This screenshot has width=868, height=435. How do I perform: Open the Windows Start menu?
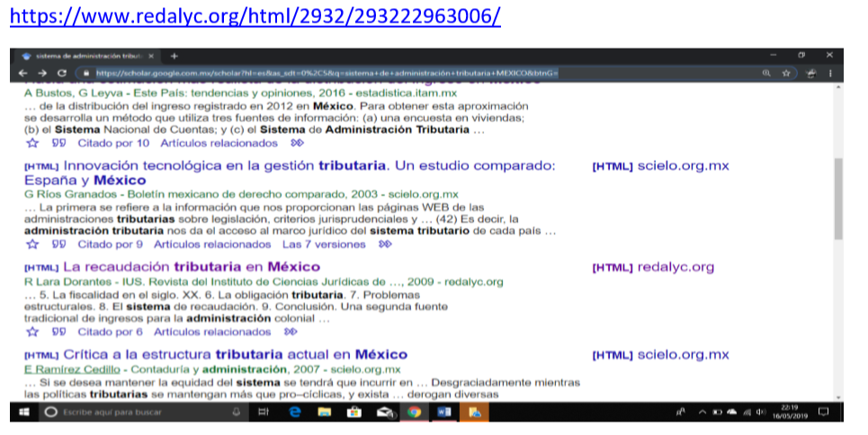(x=23, y=413)
